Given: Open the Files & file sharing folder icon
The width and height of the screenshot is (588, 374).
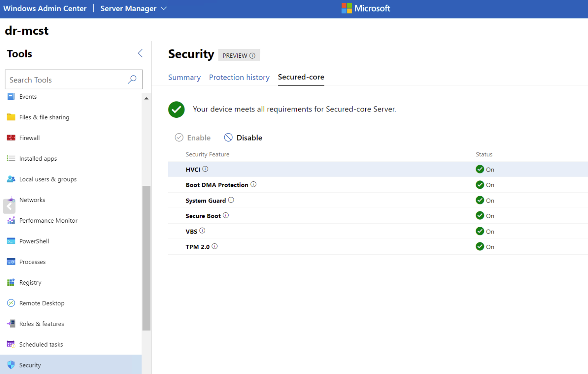Looking at the screenshot, I should [11, 117].
